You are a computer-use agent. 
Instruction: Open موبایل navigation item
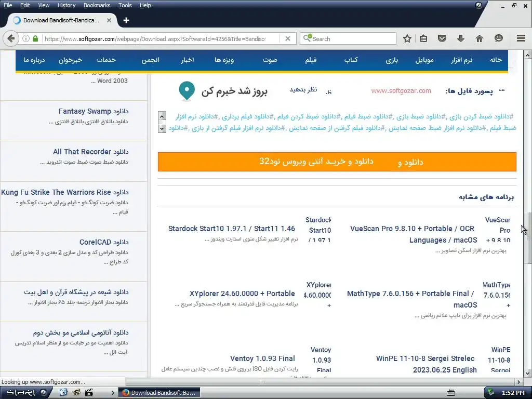click(424, 60)
